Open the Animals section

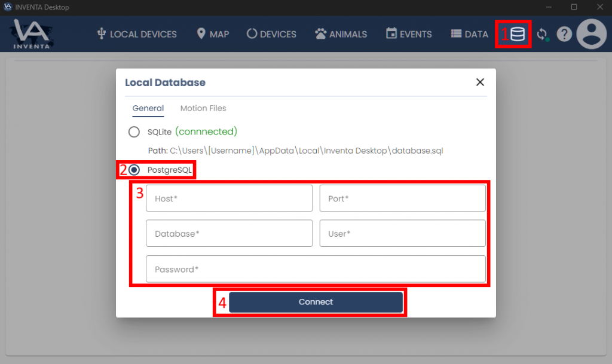[341, 34]
